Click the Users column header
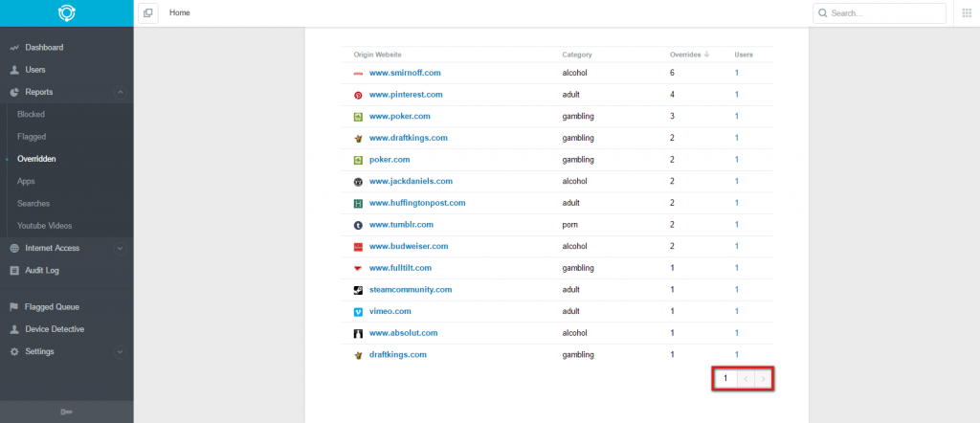Image resolution: width=980 pixels, height=423 pixels. pos(744,55)
